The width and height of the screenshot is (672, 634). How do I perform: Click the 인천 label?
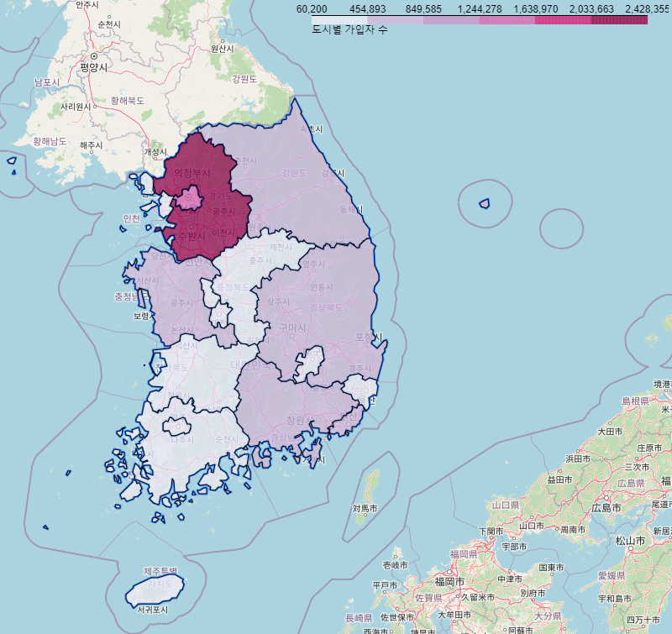(132, 218)
